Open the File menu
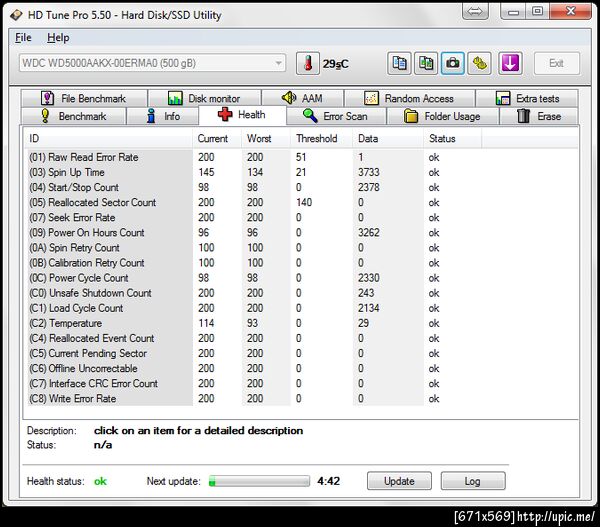The image size is (600, 527). click(x=23, y=38)
